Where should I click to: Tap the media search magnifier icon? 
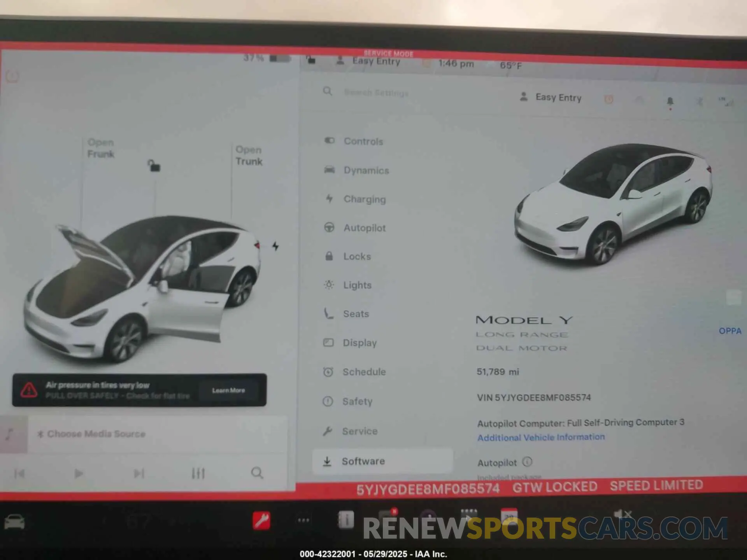pos(257,473)
